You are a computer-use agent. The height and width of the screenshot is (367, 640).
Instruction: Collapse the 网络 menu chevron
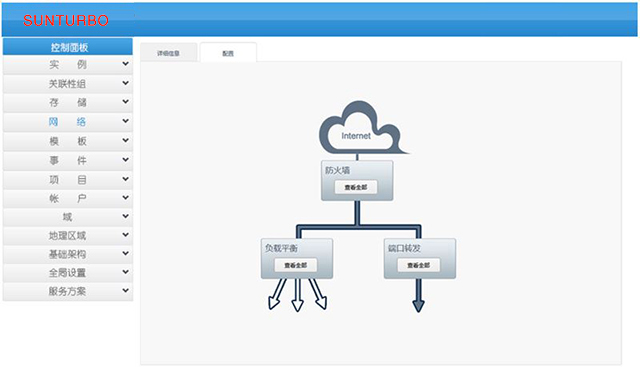(125, 121)
